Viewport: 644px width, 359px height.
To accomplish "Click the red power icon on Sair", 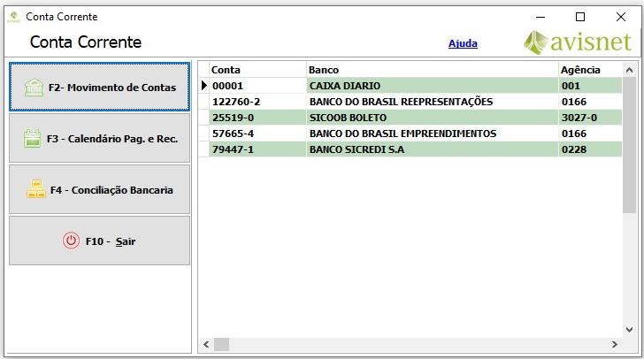I will click(72, 241).
